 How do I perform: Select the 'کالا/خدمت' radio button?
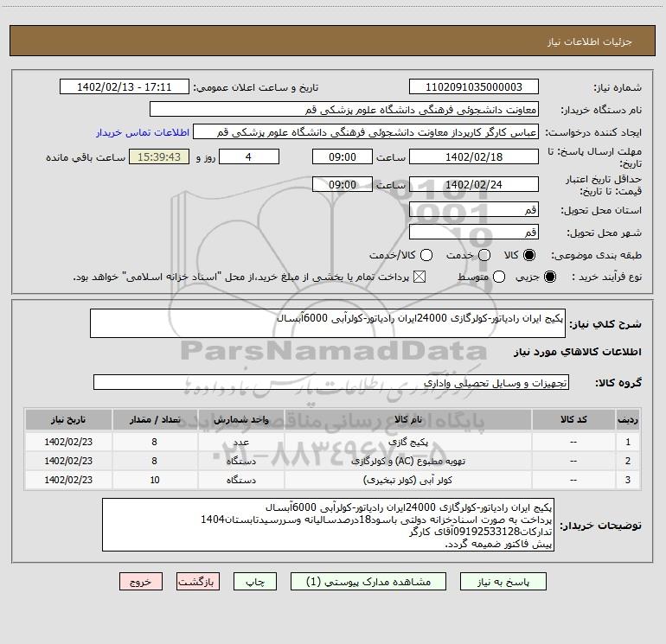426,255
